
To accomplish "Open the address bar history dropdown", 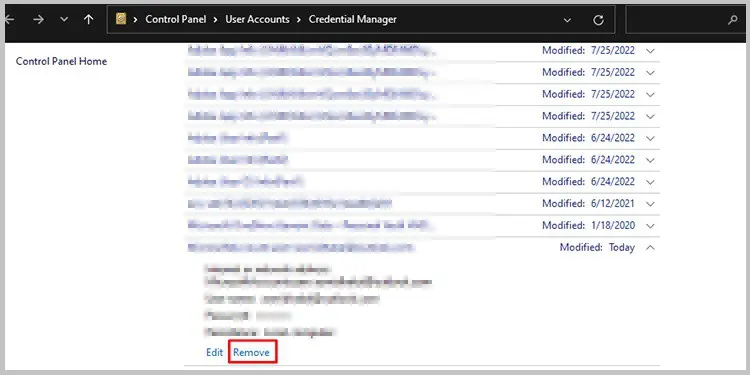I will tap(567, 20).
